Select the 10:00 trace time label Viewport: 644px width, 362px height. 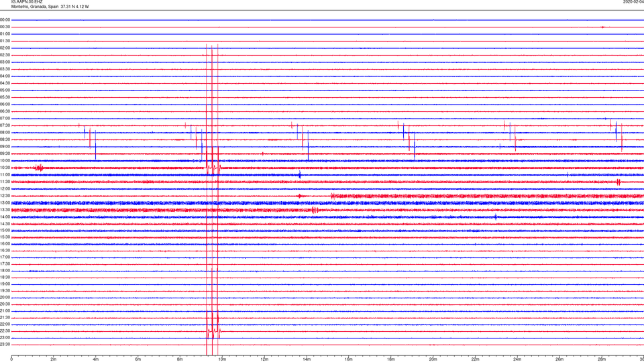coord(5,160)
